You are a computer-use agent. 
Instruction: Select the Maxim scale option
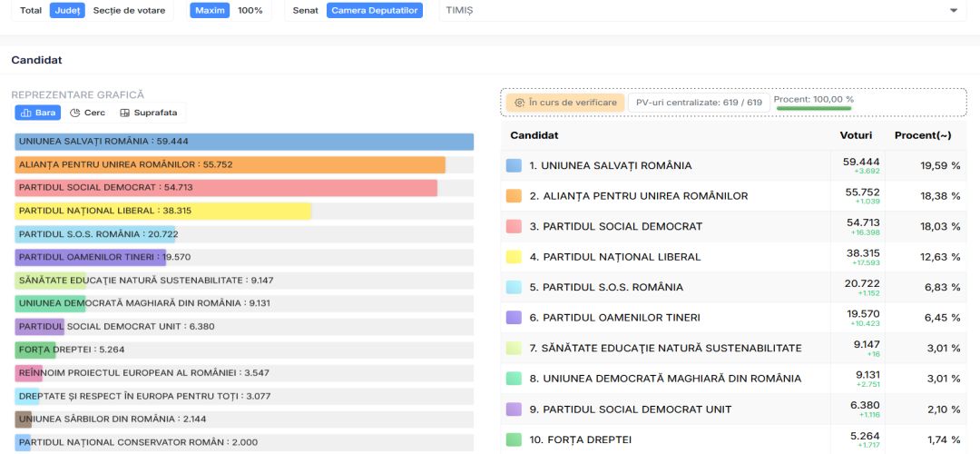pyautogui.click(x=210, y=11)
